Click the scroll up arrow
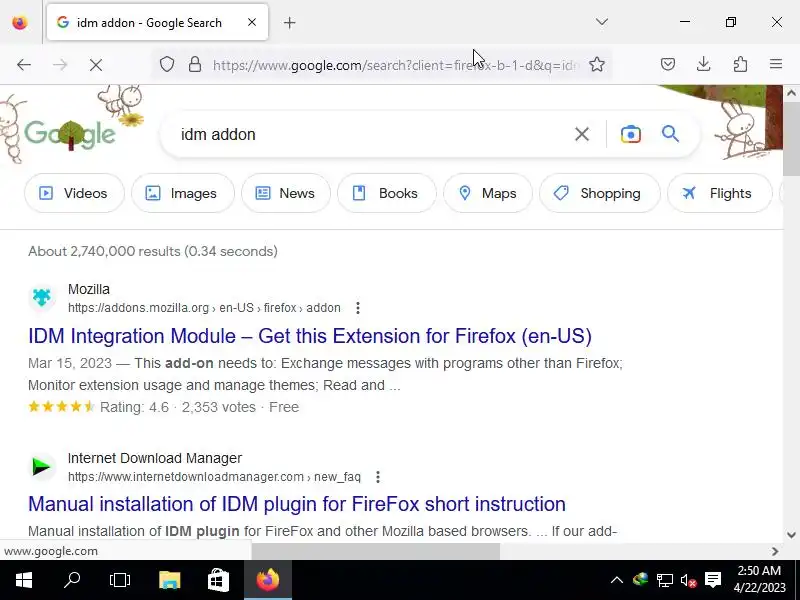 pos(791,93)
